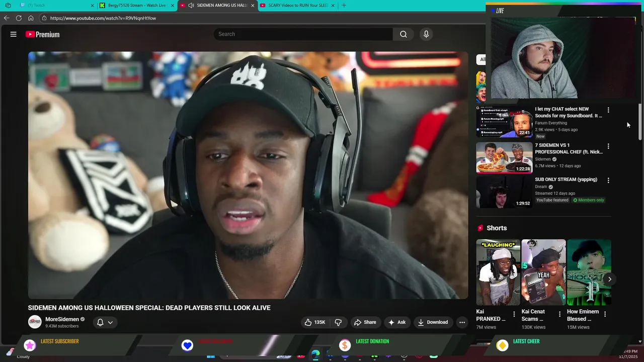Open options for 7 SIDEMEN VS 1 CHEF video
This screenshot has height=362, width=644.
pos(608,146)
